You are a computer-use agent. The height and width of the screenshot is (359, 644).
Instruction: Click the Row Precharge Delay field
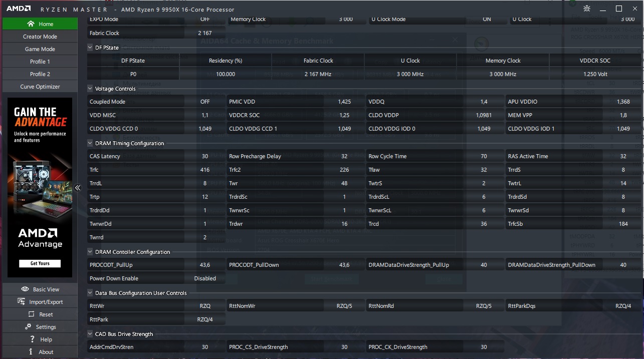point(295,156)
